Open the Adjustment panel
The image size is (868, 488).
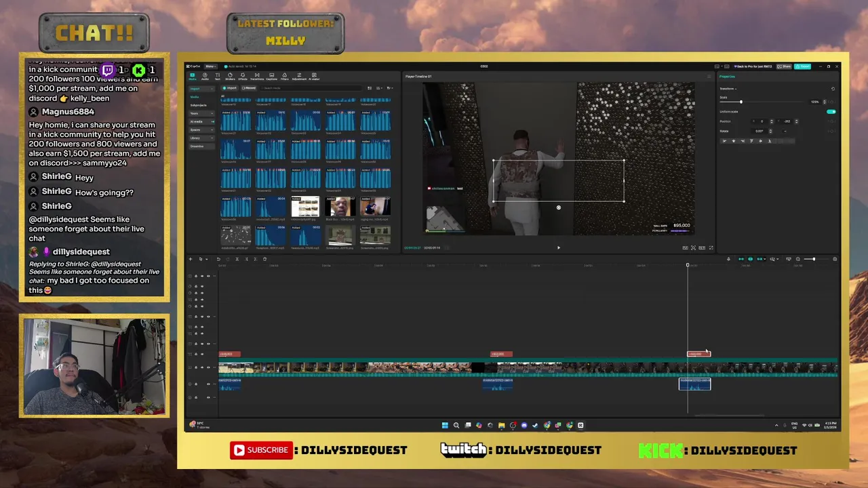tap(299, 77)
